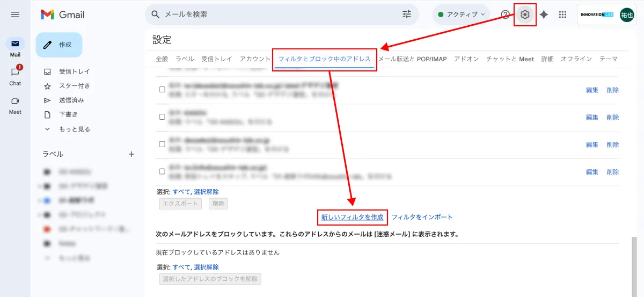Image resolution: width=644 pixels, height=297 pixels.
Task: Show search options slider icon
Action: 407,15
